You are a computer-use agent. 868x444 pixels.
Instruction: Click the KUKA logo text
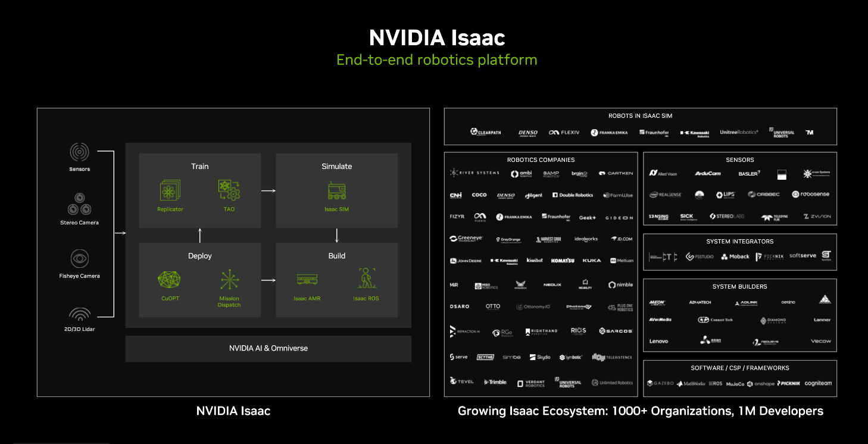pos(591,261)
